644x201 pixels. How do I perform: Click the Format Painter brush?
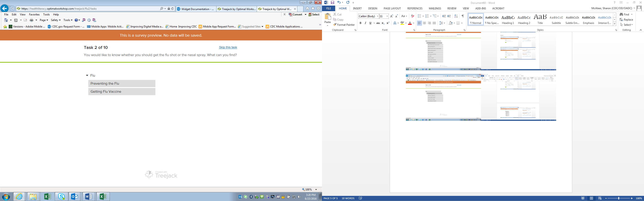click(x=344, y=25)
